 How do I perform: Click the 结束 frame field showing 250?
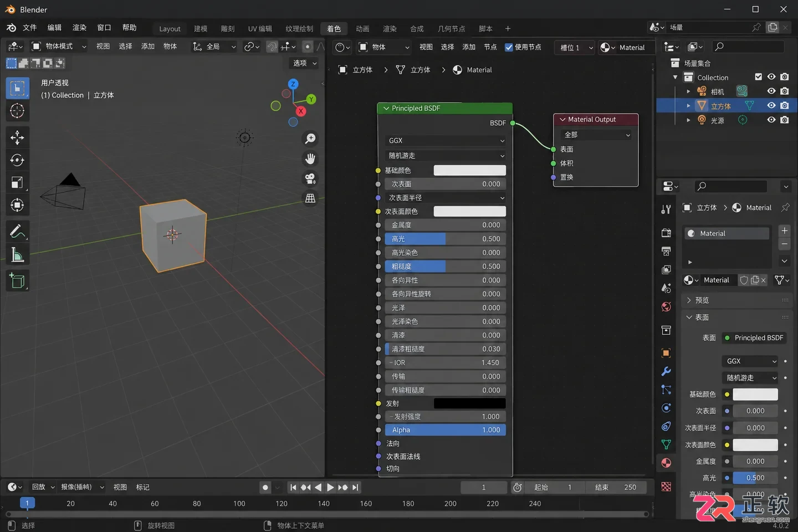(x=615, y=488)
